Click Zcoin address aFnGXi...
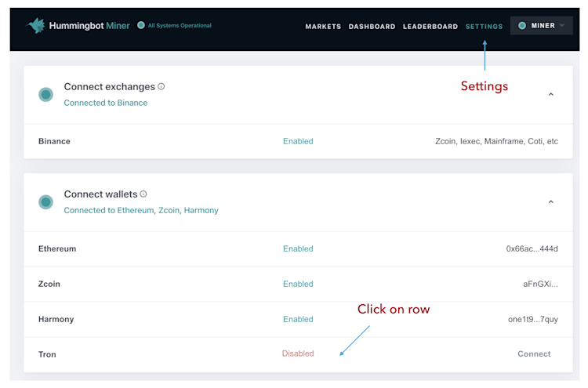Image resolution: width=588 pixels, height=388 pixels. pos(540,285)
